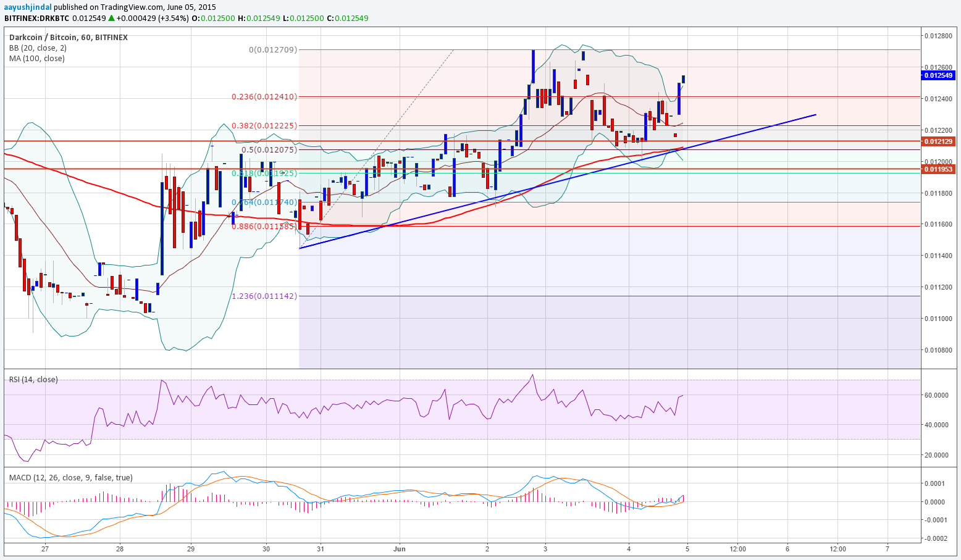Screen dimensions: 961x560
Task: Click the 27 date label on time axis
Action: [x=44, y=548]
